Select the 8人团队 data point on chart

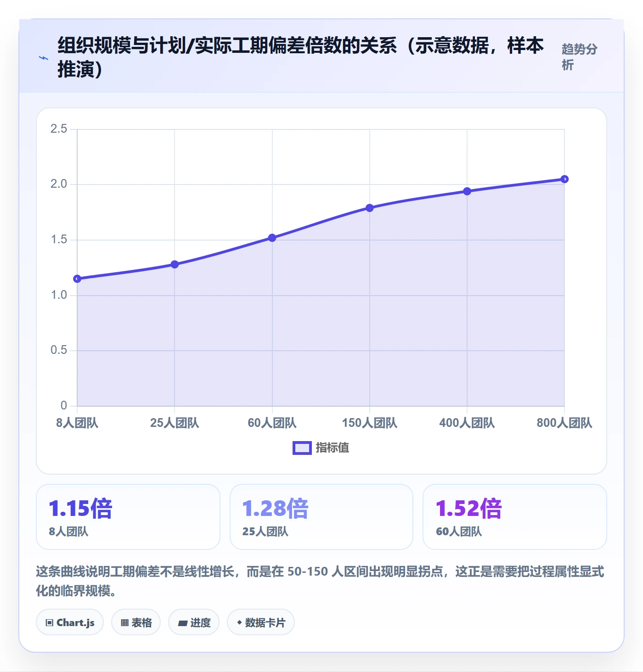coord(77,279)
